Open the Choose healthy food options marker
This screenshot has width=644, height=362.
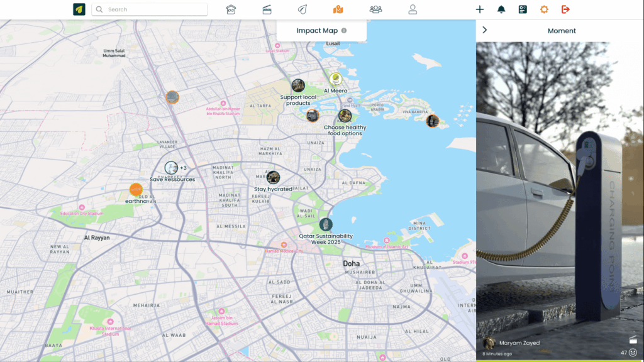point(345,116)
